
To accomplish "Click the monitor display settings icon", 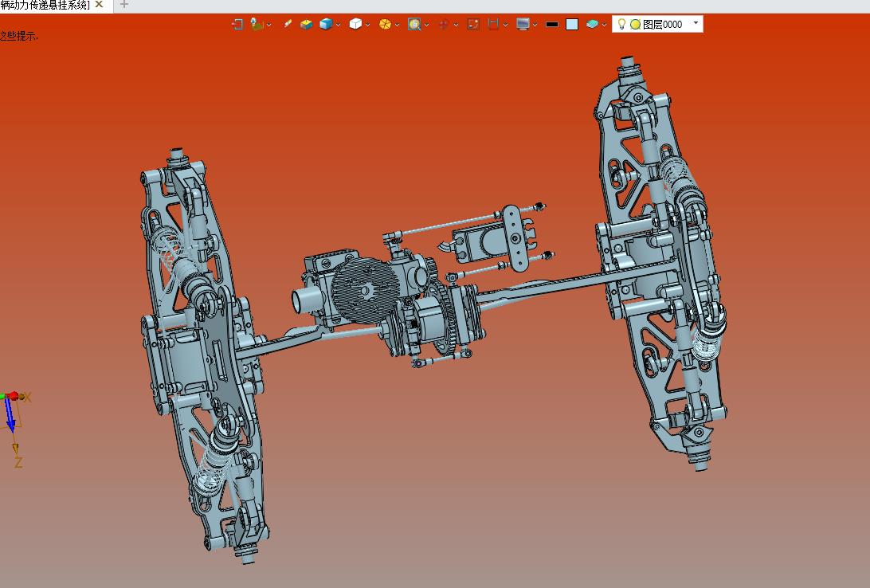I will coord(523,24).
